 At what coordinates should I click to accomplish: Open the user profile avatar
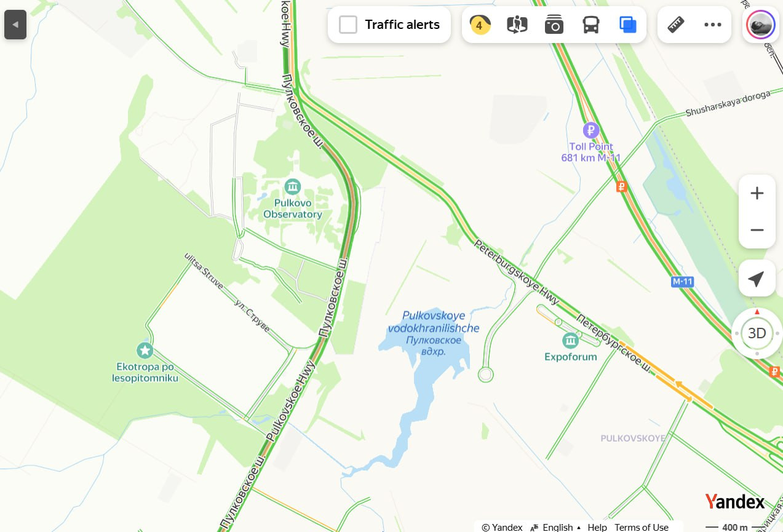[x=760, y=25]
